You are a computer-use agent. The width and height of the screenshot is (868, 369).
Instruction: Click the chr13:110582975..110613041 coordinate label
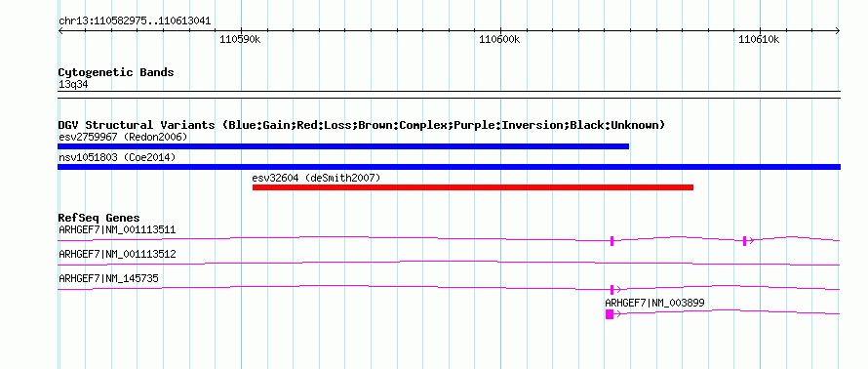click(135, 21)
